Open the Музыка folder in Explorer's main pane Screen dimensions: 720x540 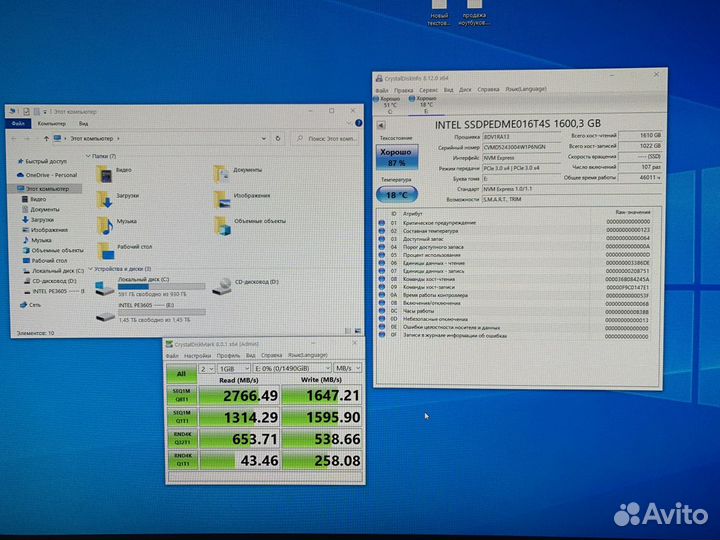[x=117, y=225]
